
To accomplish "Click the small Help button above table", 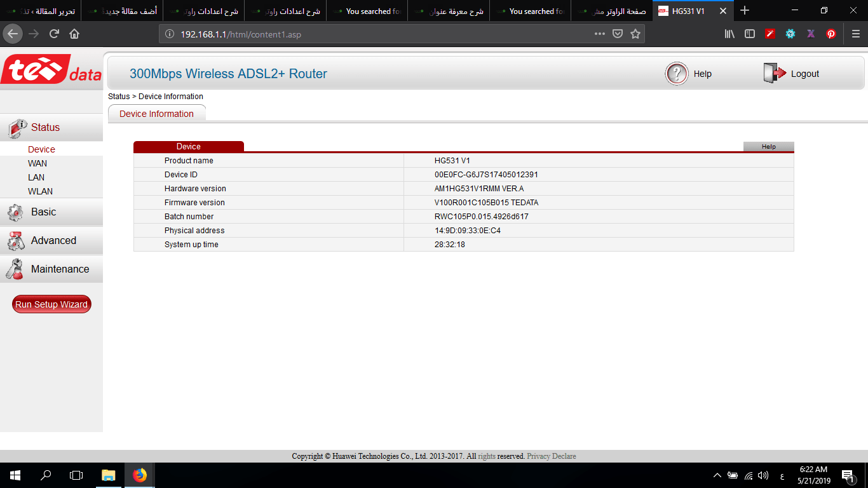I will click(x=769, y=147).
